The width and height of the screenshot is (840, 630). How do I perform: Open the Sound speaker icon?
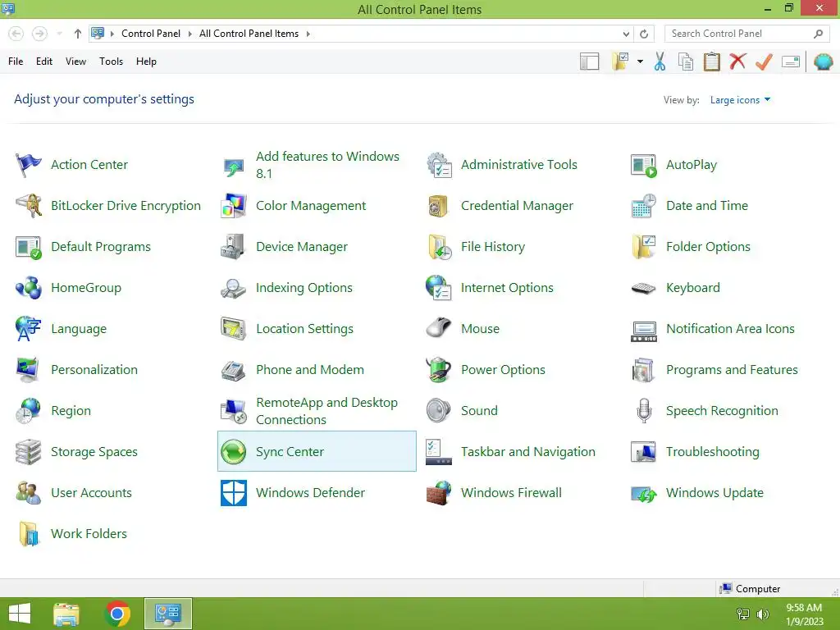[x=439, y=410]
